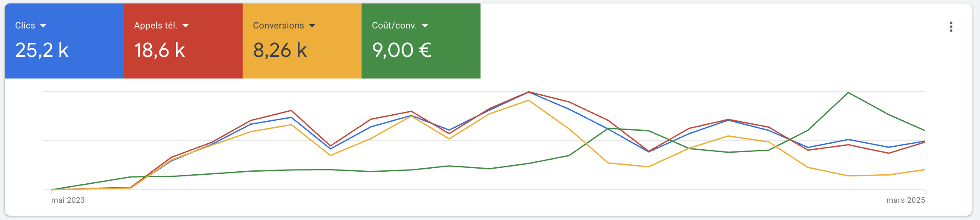Expand the Conversions metric dropdown arrow

(312, 26)
